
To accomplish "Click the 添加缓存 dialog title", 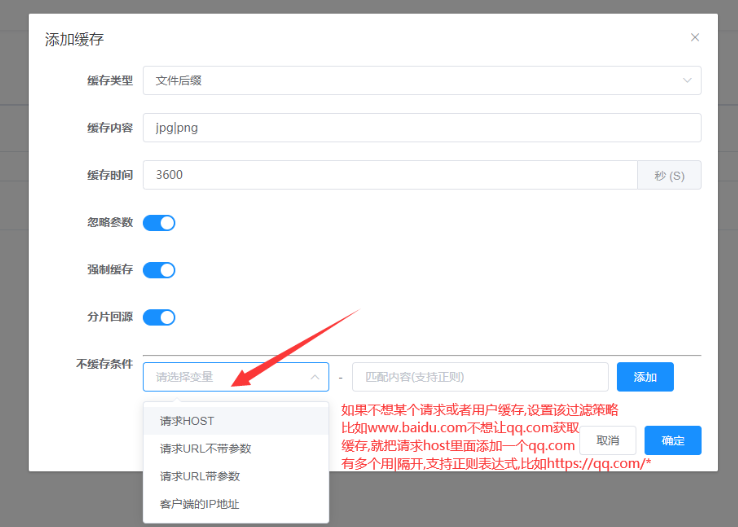I will [74, 40].
